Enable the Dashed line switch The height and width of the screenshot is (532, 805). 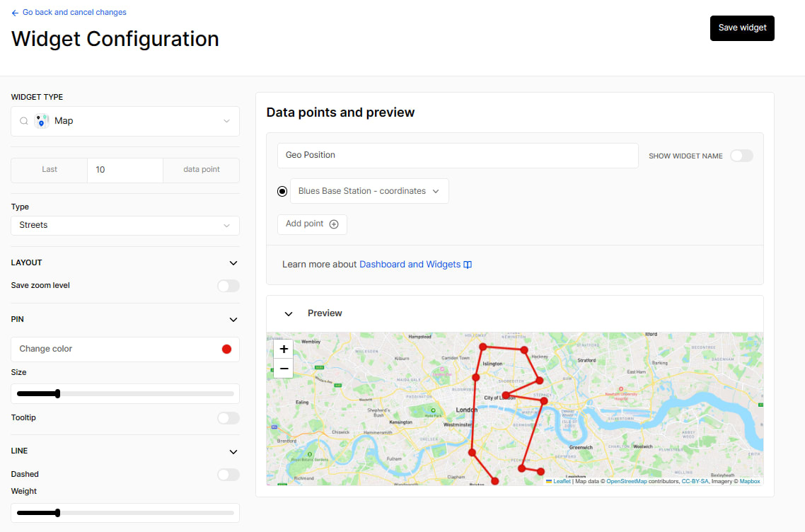coord(228,475)
